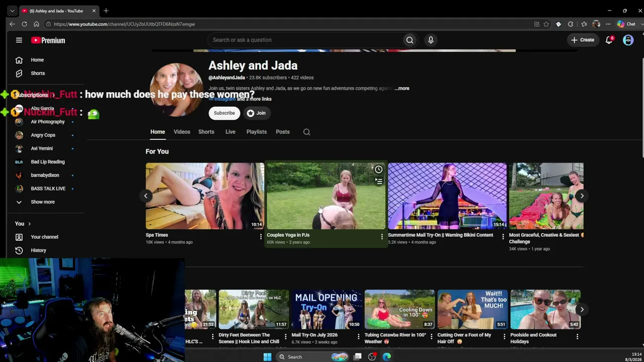Open the channel Home tab
The image size is (644, 362).
157,132
